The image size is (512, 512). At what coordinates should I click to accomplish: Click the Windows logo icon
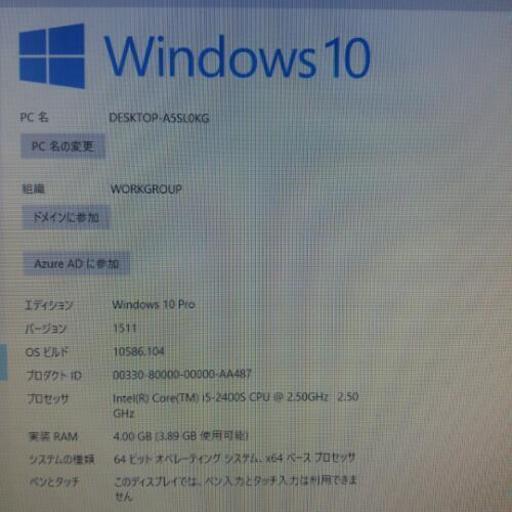point(52,56)
